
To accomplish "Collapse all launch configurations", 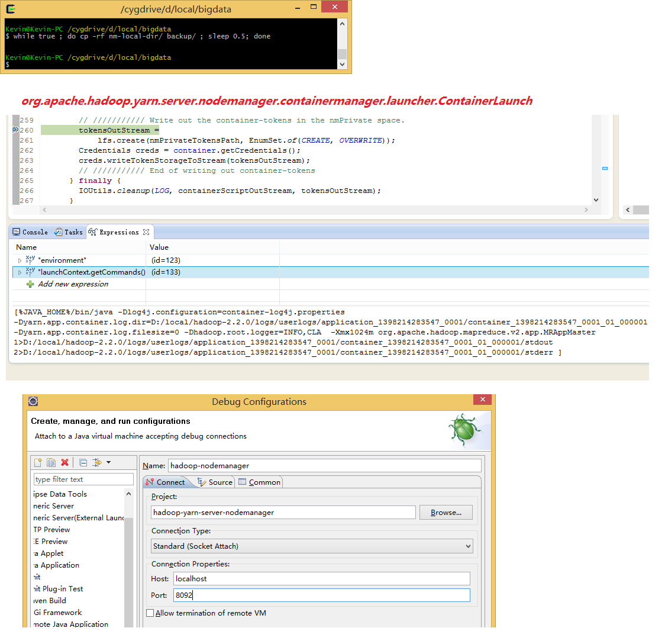I will pos(83,462).
